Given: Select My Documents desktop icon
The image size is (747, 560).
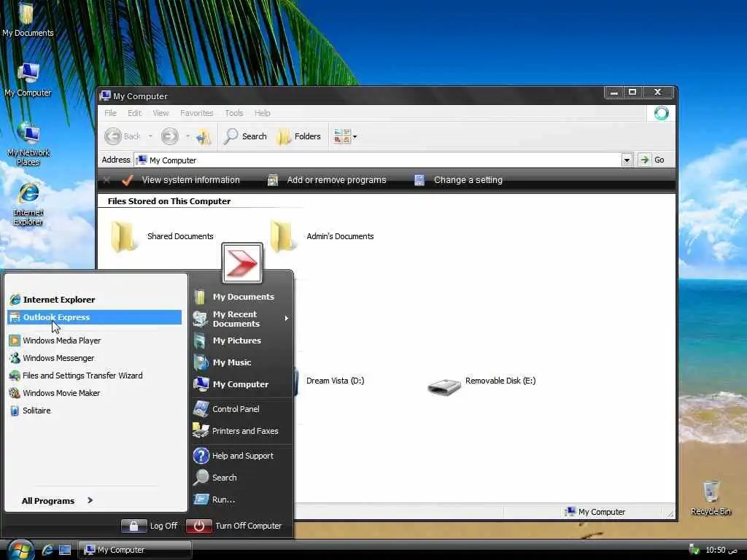Looking at the screenshot, I should tap(28, 20).
